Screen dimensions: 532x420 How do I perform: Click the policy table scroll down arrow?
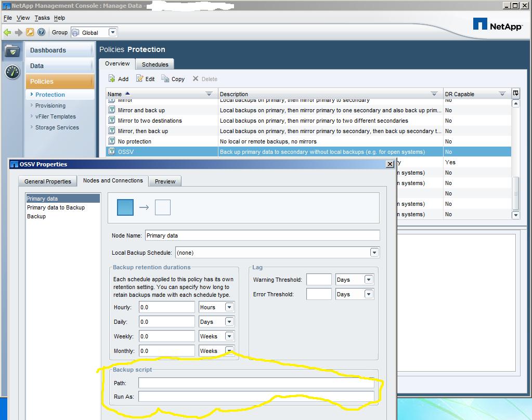pyautogui.click(x=515, y=215)
